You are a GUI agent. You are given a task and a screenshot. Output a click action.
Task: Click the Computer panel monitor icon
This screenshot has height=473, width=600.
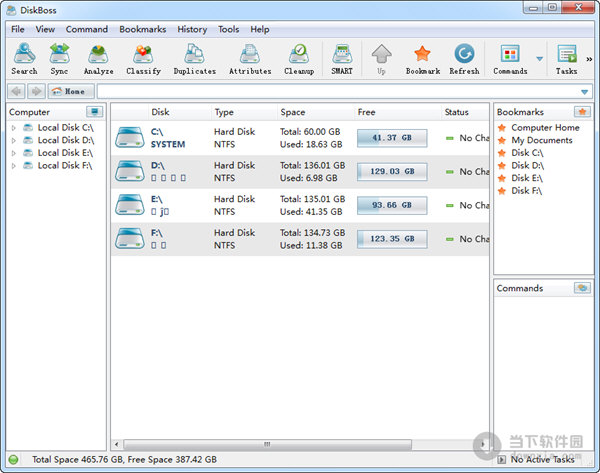[x=95, y=112]
